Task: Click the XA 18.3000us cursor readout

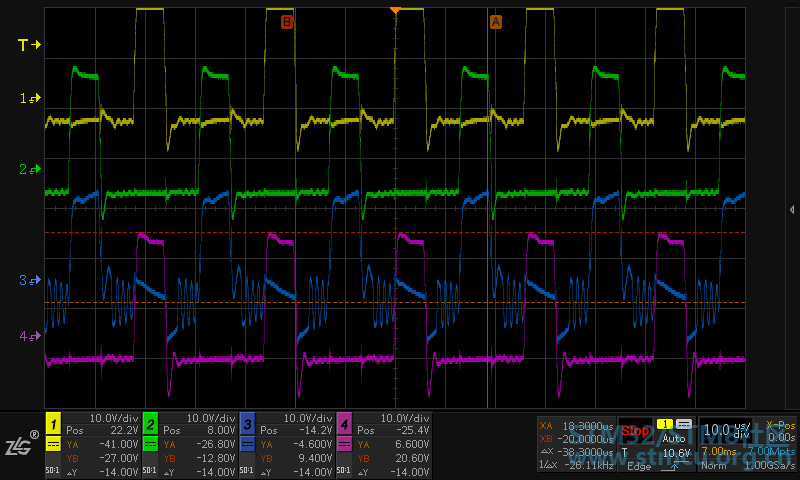Action: point(576,426)
